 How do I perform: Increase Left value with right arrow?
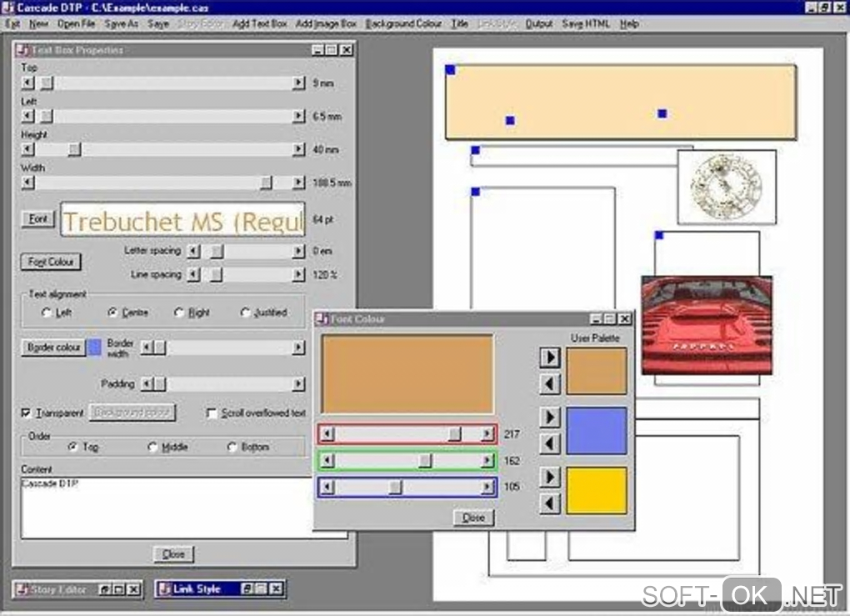pyautogui.click(x=298, y=116)
